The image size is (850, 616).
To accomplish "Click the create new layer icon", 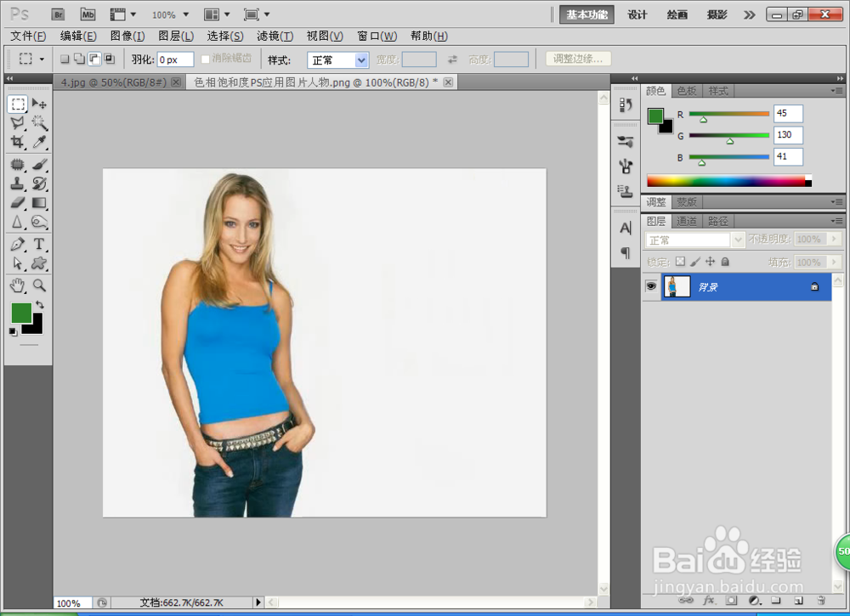I will pos(798,601).
